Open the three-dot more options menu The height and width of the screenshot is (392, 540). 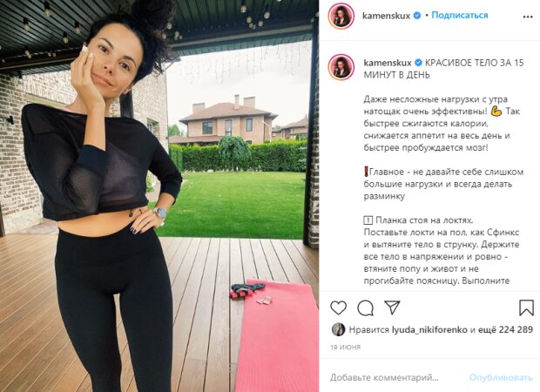tap(528, 17)
